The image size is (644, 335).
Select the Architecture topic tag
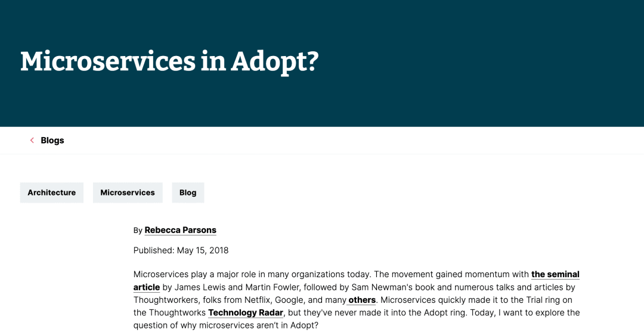(52, 193)
